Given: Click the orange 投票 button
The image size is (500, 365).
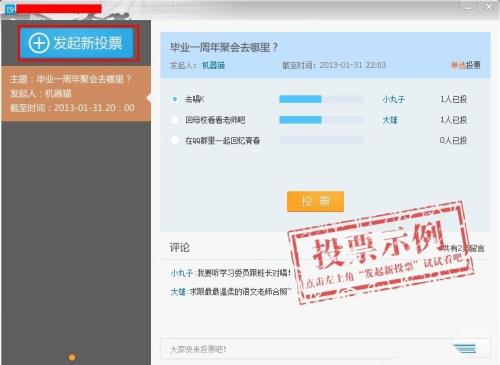Looking at the screenshot, I should tap(315, 201).
